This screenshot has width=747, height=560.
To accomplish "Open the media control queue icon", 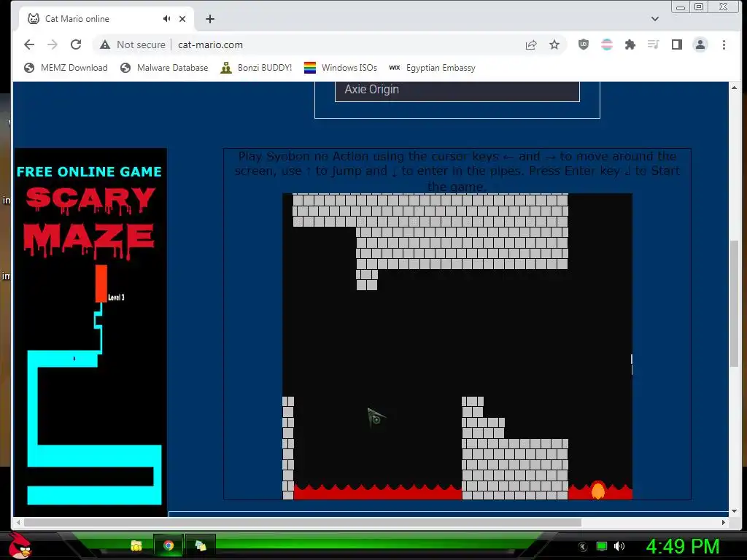I will click(x=653, y=44).
